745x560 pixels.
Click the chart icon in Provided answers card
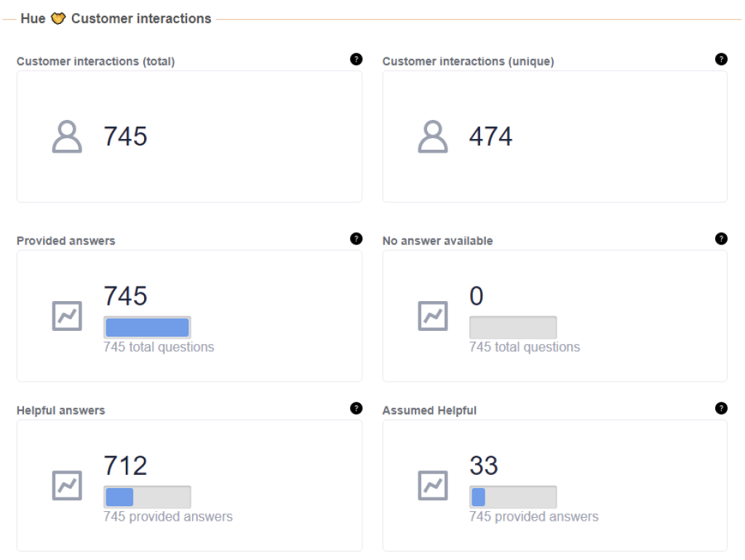(66, 316)
